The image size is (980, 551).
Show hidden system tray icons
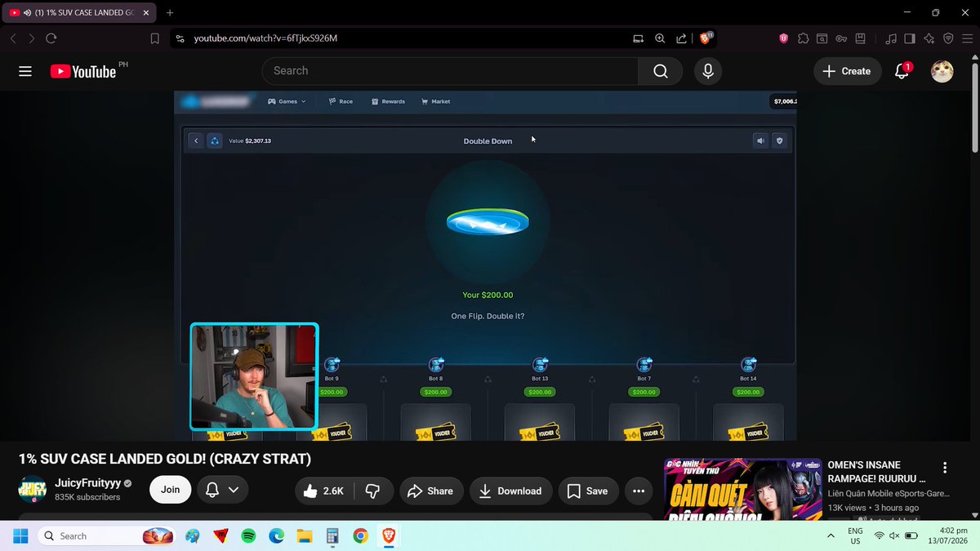click(831, 535)
